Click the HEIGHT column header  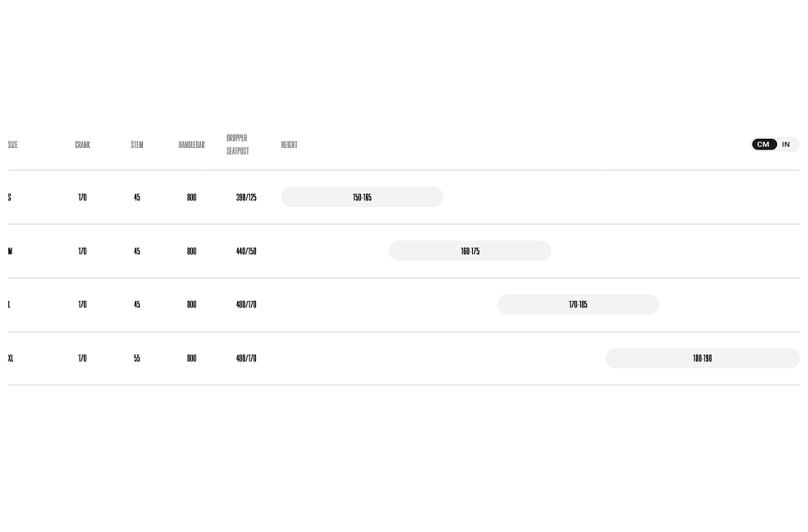coord(289,145)
